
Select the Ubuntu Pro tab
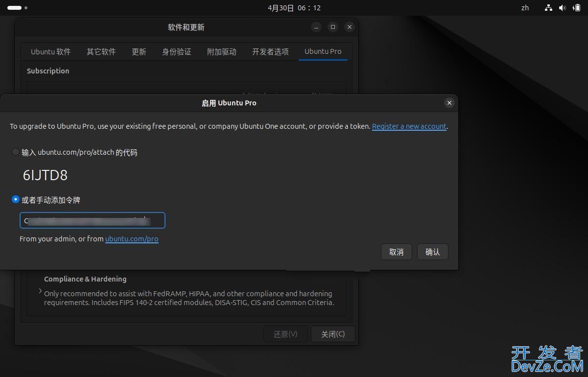(x=323, y=51)
